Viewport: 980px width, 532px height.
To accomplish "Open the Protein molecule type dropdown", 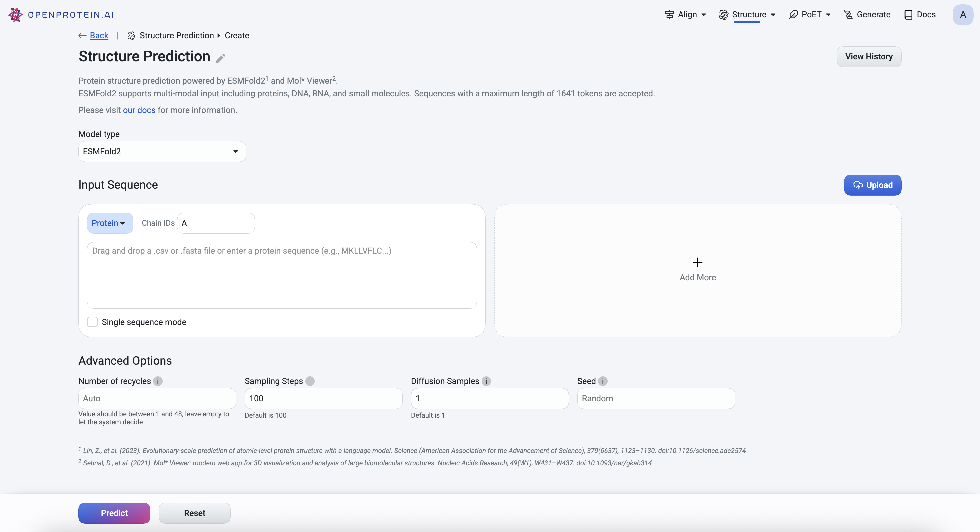I will click(110, 223).
